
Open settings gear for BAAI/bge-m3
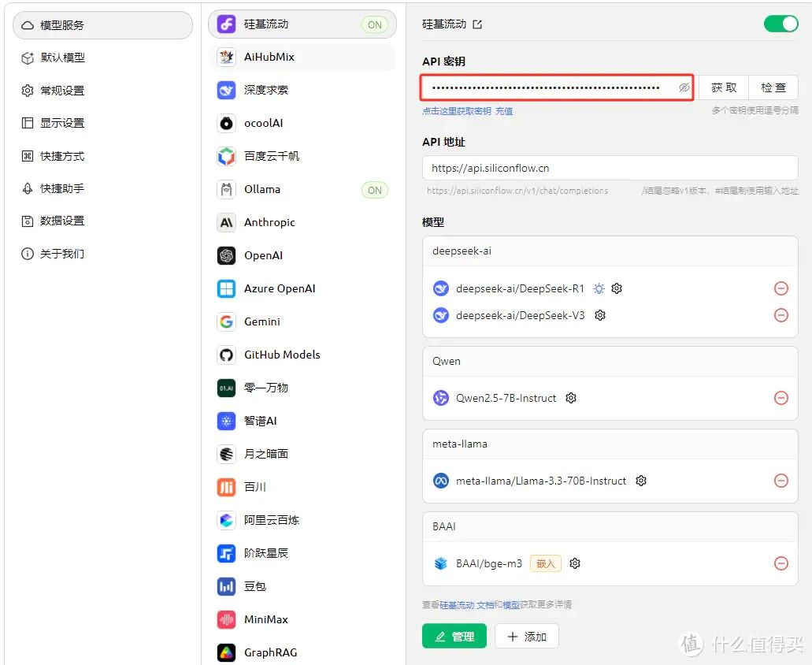tap(575, 563)
